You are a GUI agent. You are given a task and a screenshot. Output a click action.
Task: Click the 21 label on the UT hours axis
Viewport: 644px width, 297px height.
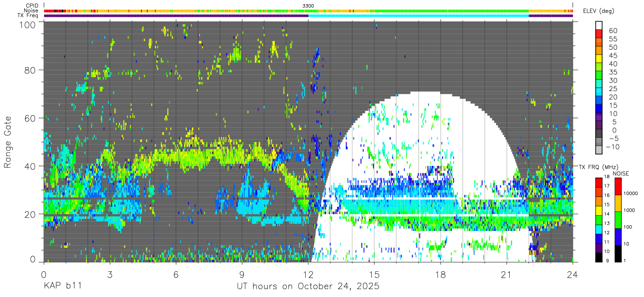tap(507, 274)
